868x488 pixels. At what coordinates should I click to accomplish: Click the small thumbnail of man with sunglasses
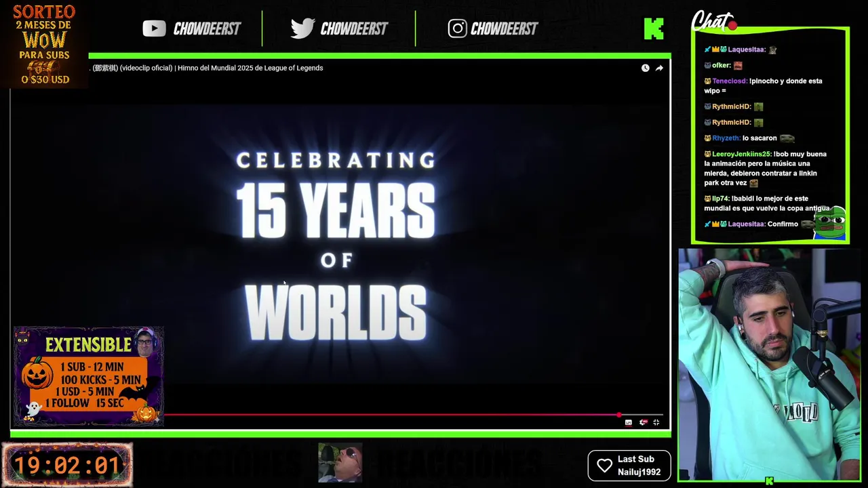click(340, 463)
